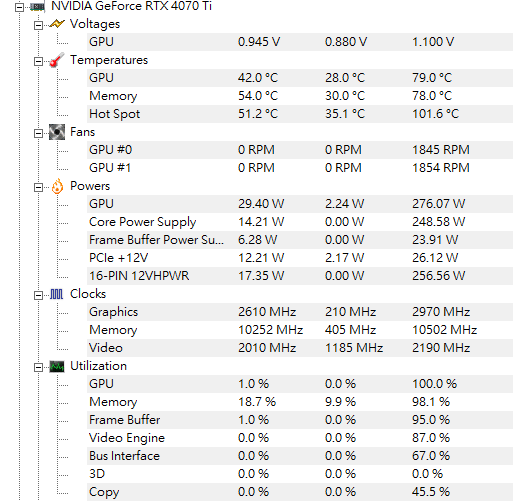Collapse the Clocks group
Viewport: 513px width, 501px height.
(x=38, y=295)
